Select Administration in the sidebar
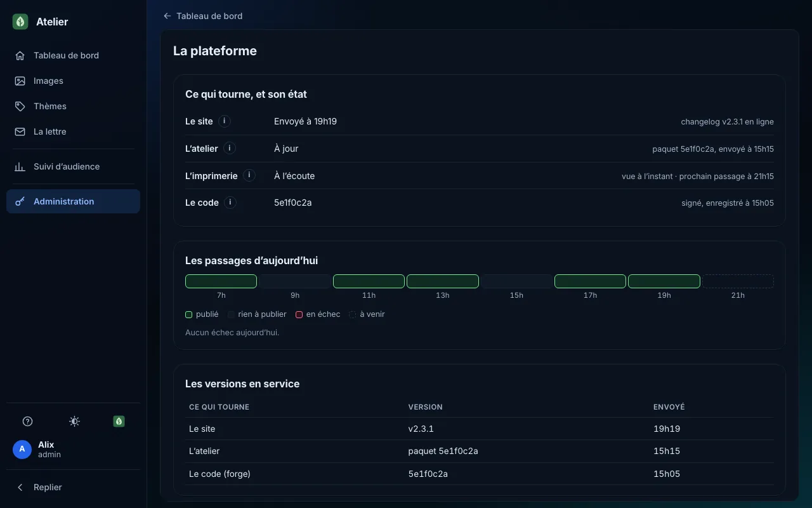The height and width of the screenshot is (508, 812). pos(73,201)
